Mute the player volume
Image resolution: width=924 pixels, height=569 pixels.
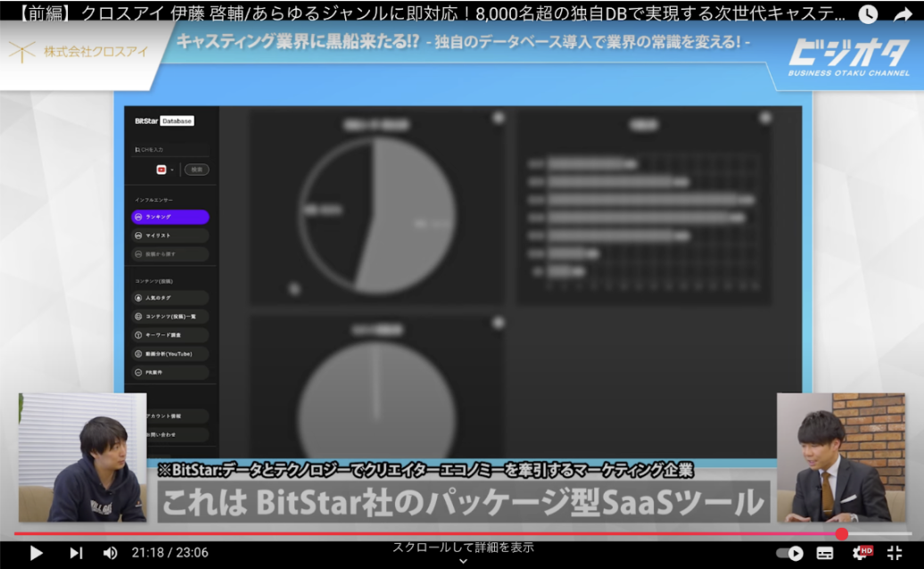coord(111,553)
